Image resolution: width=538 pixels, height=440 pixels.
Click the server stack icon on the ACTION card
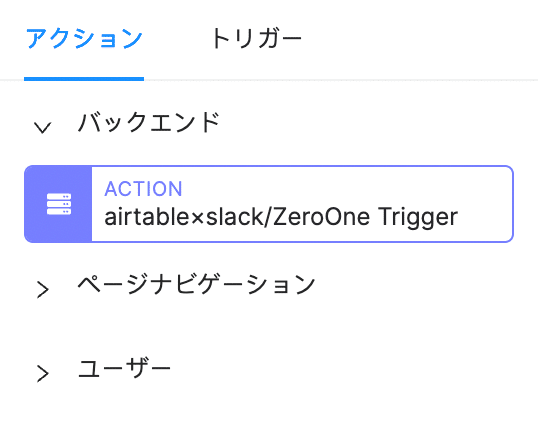click(59, 204)
